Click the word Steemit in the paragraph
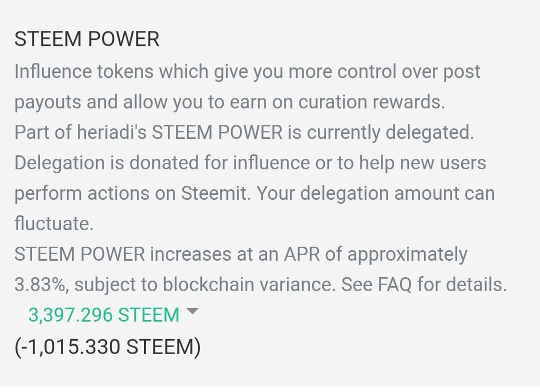This screenshot has height=392, width=540. (215, 193)
